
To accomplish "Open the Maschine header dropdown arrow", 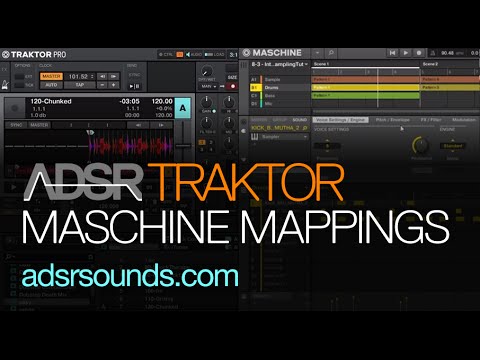I will pos(317,53).
